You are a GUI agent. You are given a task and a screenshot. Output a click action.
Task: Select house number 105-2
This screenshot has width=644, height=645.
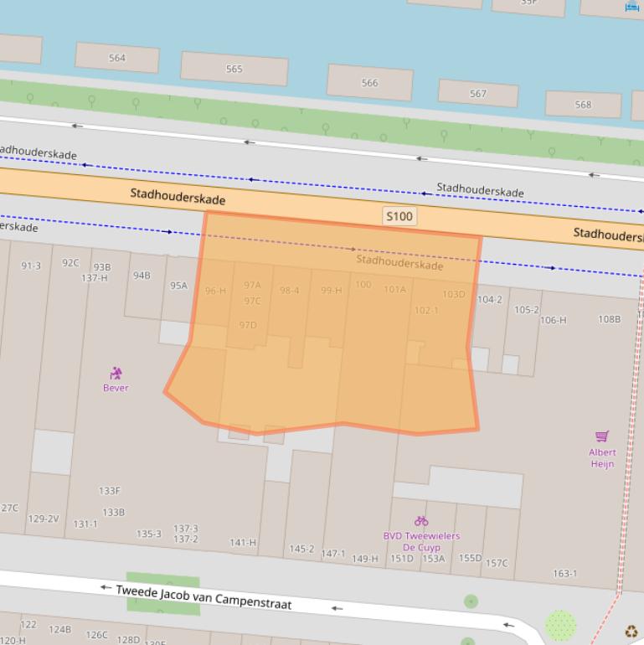pos(527,310)
